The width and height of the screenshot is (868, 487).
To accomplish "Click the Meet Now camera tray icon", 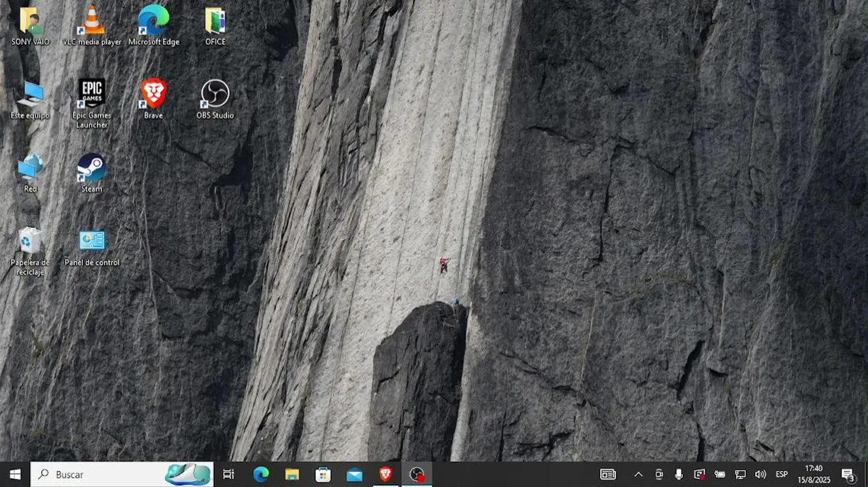I will pos(658,474).
